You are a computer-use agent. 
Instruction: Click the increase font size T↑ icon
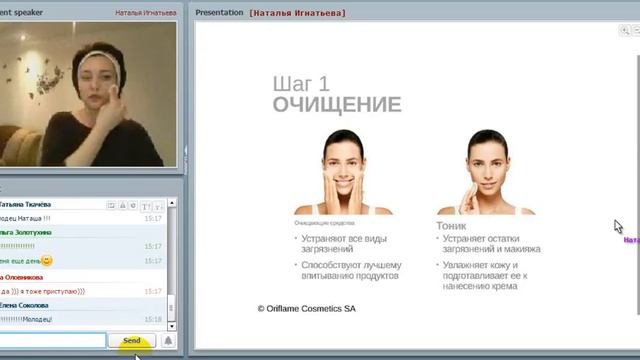pyautogui.click(x=146, y=207)
